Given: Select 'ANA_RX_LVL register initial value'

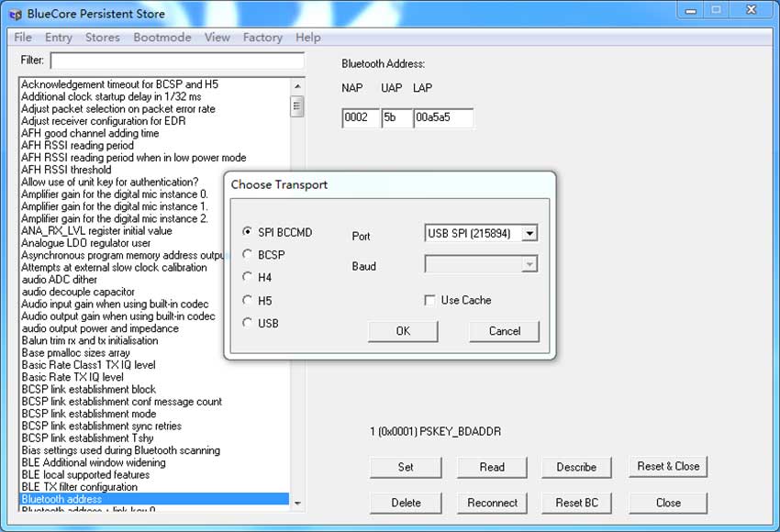Looking at the screenshot, I should 96,231.
